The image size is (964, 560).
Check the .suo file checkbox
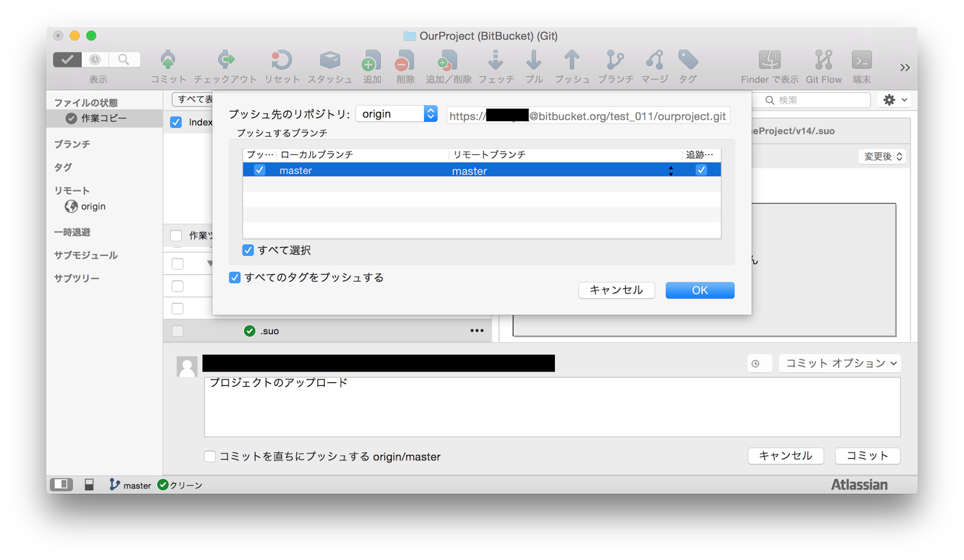click(x=177, y=331)
